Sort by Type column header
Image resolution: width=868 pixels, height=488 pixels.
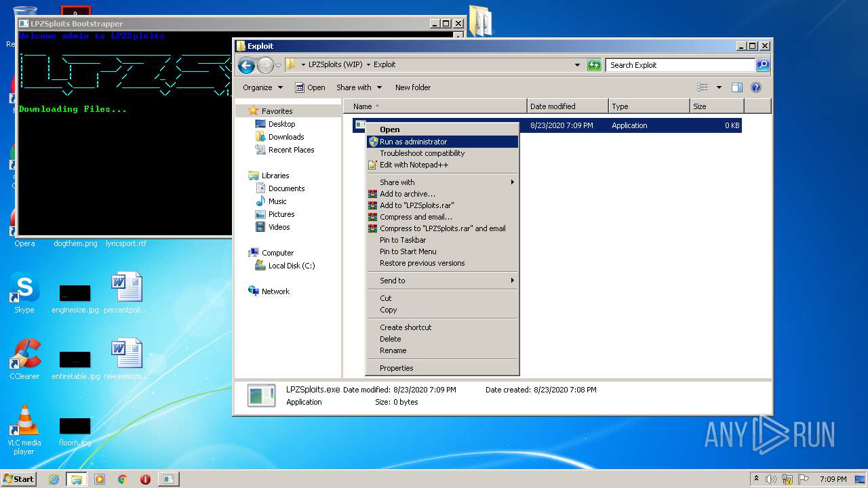click(649, 106)
